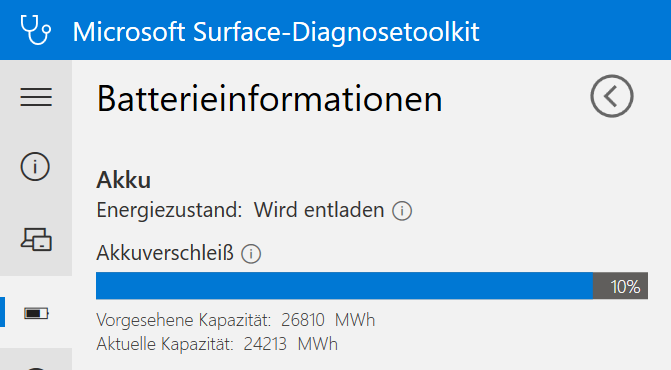Click the stethoscope logo in the header
Image resolution: width=671 pixels, height=370 pixels.
coord(36,30)
